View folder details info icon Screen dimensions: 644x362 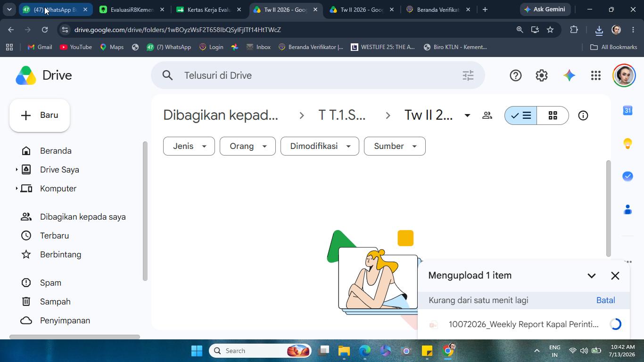tap(583, 115)
